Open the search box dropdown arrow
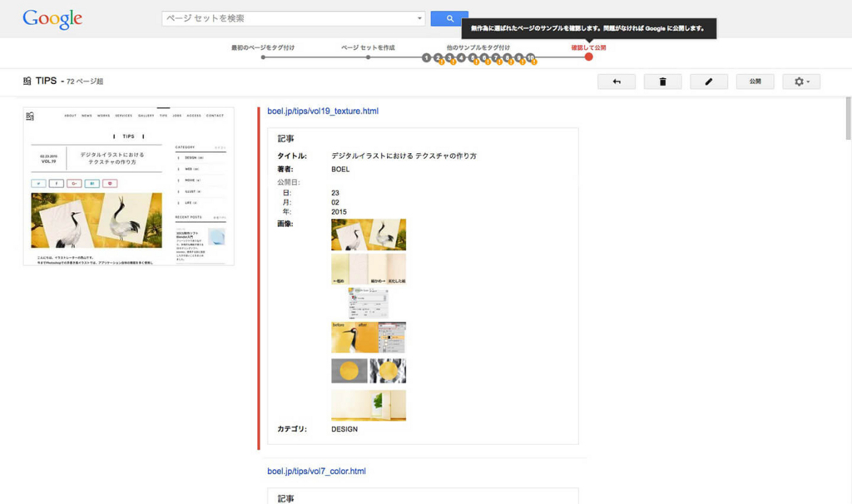The height and width of the screenshot is (504, 852). 419,18
